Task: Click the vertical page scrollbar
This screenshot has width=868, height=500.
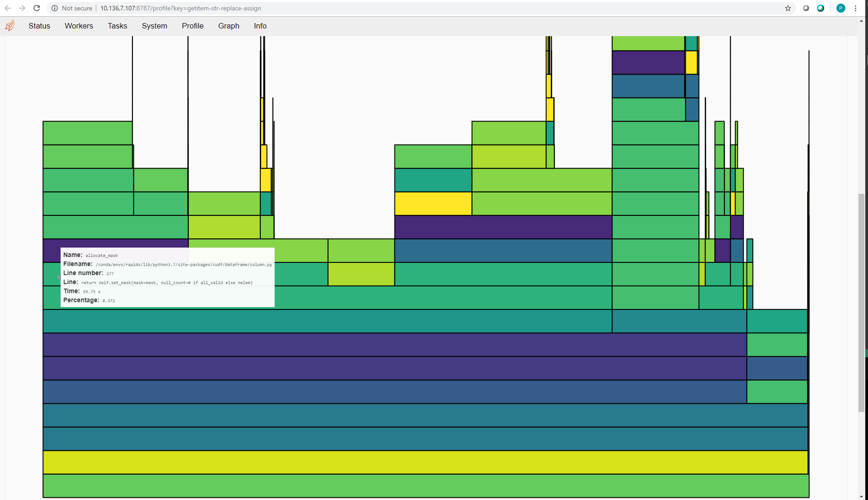Action: pos(860,303)
